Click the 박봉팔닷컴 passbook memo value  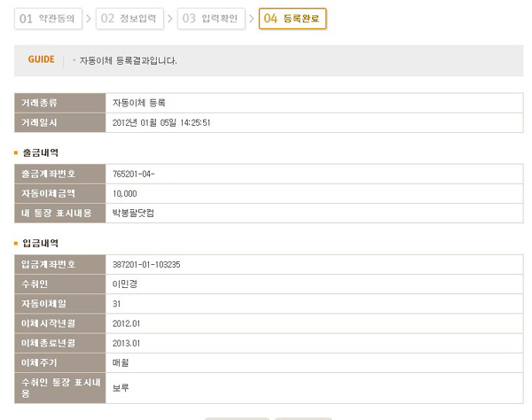(x=134, y=213)
